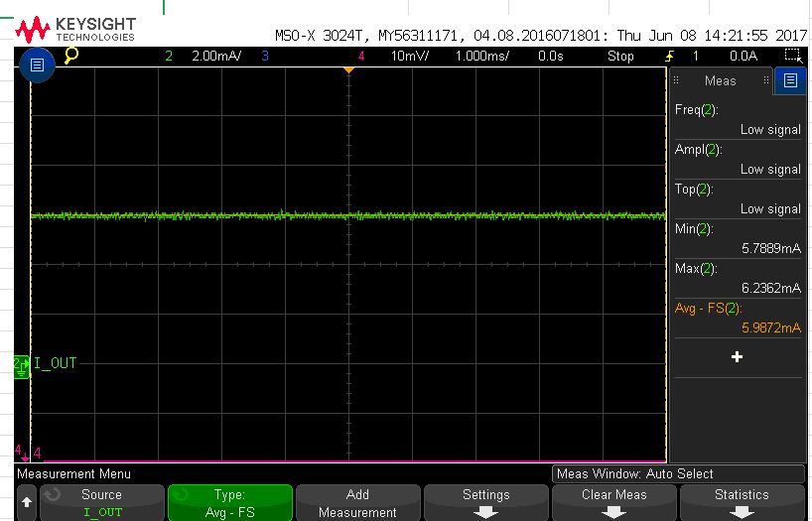
Task: Click the trigger level 0.0A readout
Action: point(744,56)
